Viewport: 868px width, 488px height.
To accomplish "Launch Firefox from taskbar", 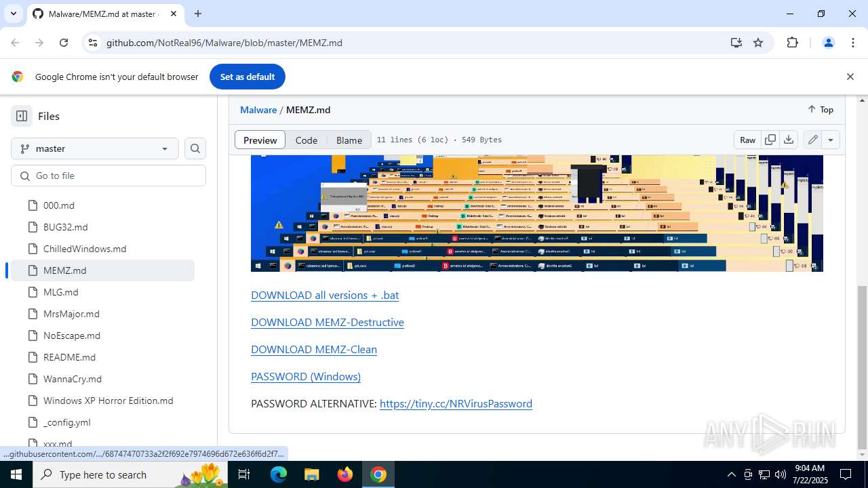I will pyautogui.click(x=345, y=474).
